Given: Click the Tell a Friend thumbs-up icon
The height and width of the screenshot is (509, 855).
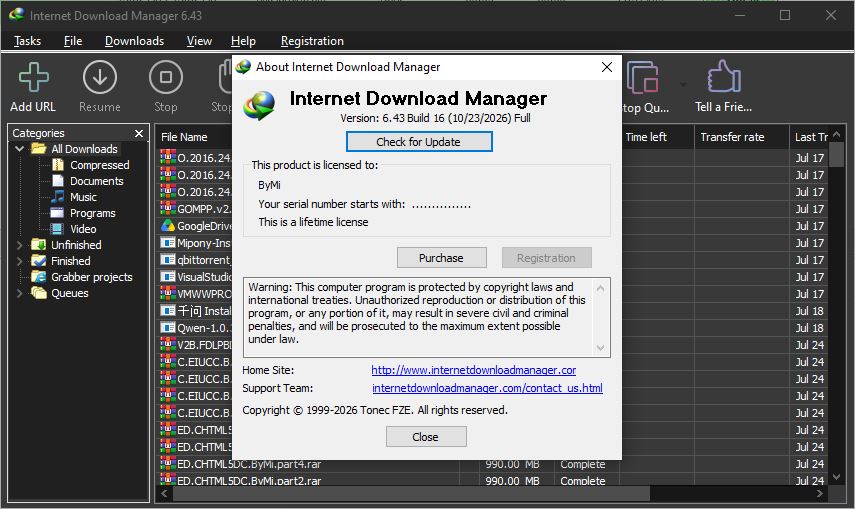Looking at the screenshot, I should 724,77.
